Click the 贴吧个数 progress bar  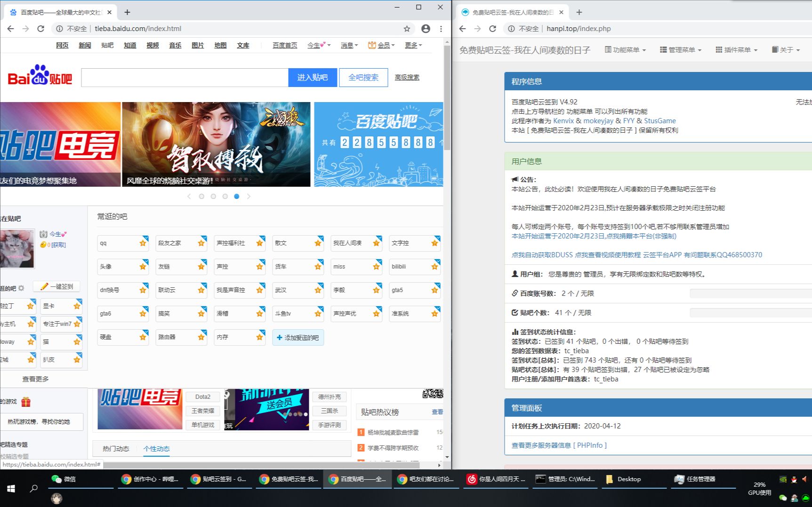751,313
